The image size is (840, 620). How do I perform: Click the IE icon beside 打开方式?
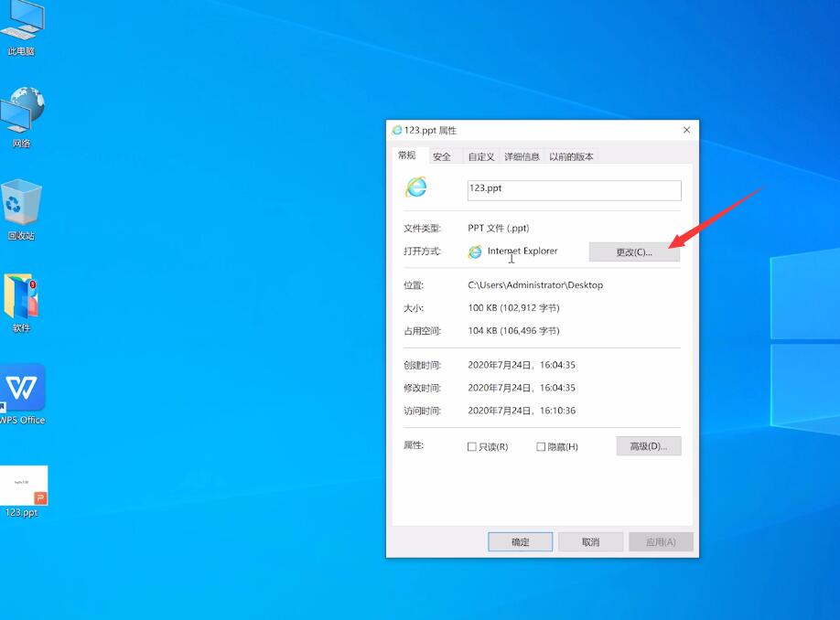[x=475, y=251]
